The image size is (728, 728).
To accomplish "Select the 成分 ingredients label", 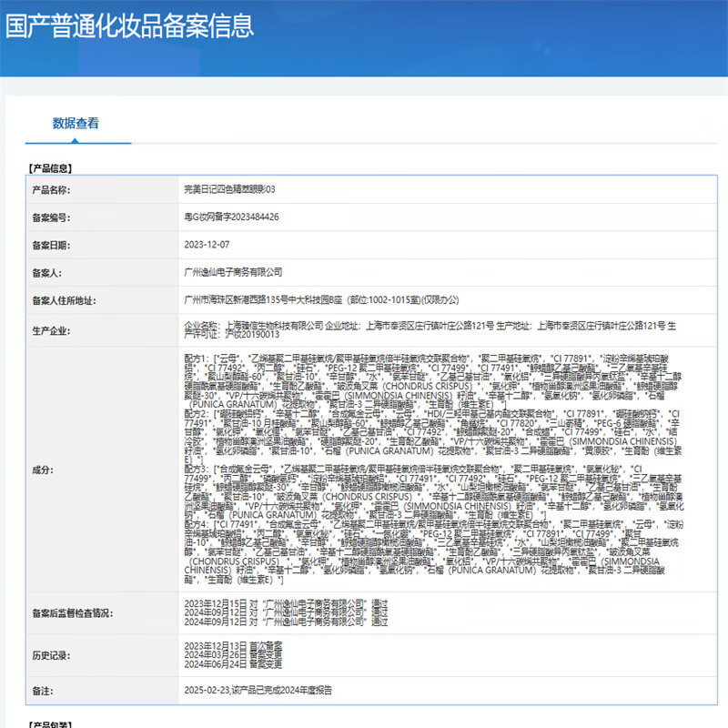I will [x=42, y=470].
